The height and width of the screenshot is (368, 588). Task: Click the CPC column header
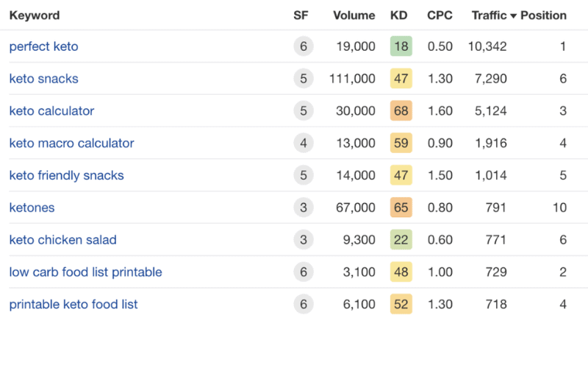[x=440, y=15]
